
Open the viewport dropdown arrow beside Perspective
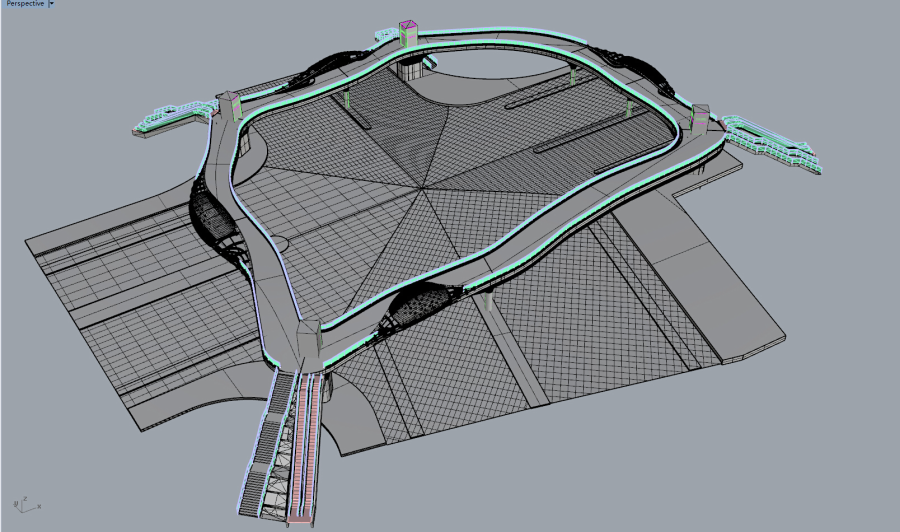coord(52,5)
